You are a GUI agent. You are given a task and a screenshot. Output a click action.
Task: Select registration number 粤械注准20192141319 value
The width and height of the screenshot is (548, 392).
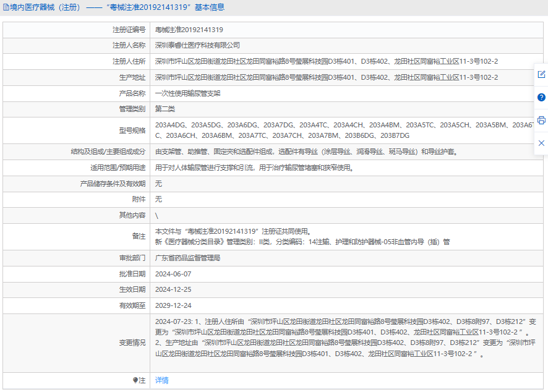(x=189, y=30)
